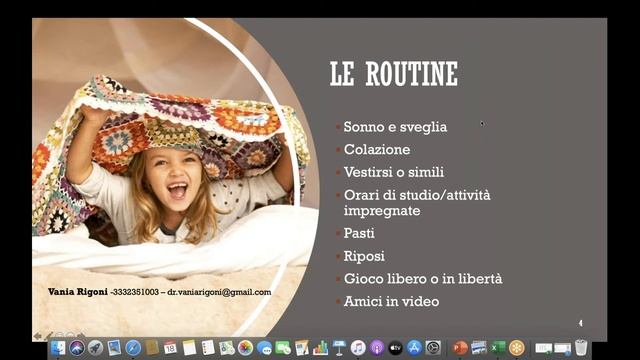The height and width of the screenshot is (360, 640).
Task: Open Maps from the dock
Action: click(x=227, y=348)
